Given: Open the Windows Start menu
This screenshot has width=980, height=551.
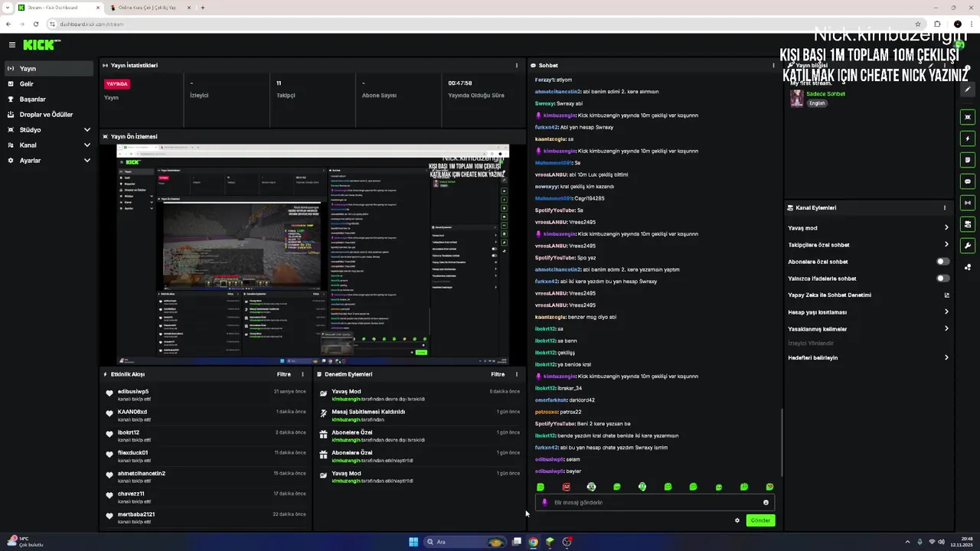Looking at the screenshot, I should pyautogui.click(x=413, y=542).
